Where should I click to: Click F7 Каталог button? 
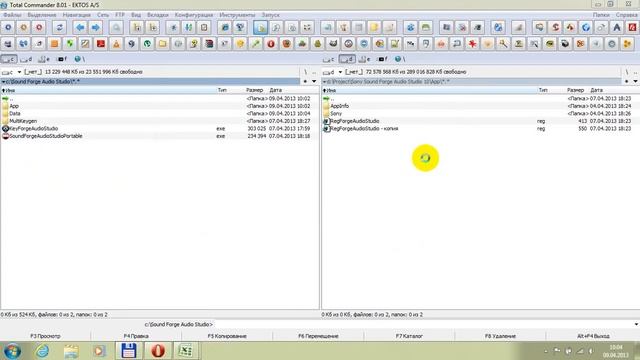[x=409, y=336]
